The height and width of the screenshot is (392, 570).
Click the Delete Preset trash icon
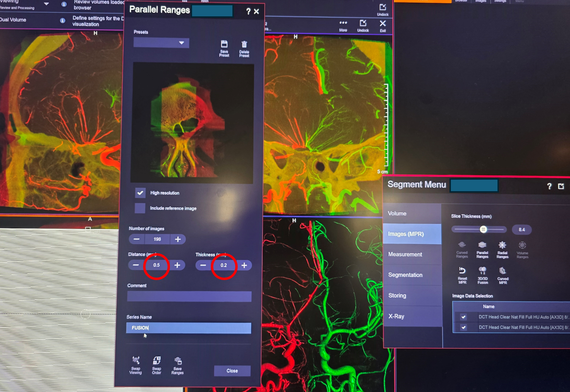click(244, 45)
